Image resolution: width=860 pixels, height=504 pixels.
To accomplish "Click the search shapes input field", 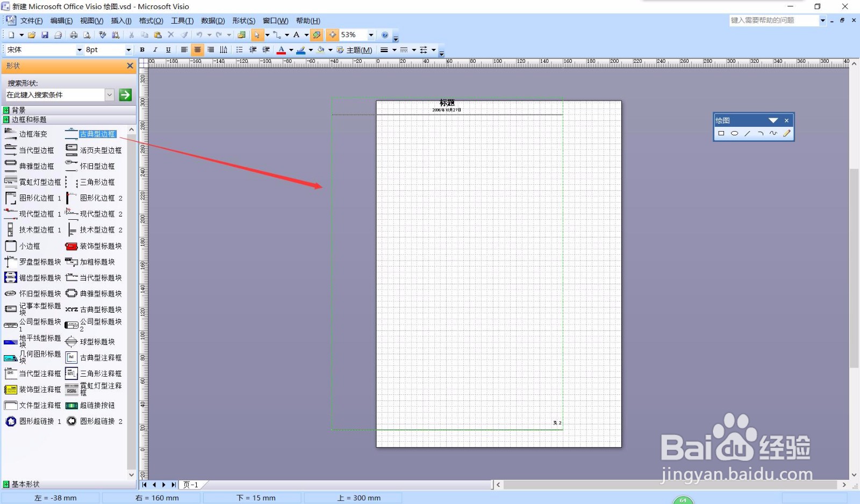I will (x=55, y=95).
